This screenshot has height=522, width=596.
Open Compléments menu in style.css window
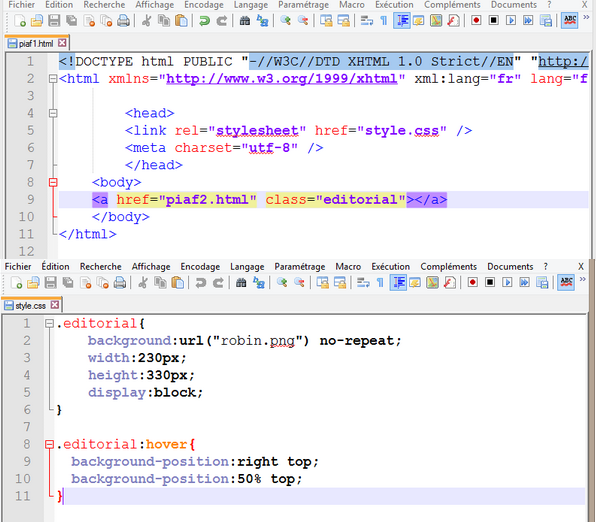click(448, 267)
